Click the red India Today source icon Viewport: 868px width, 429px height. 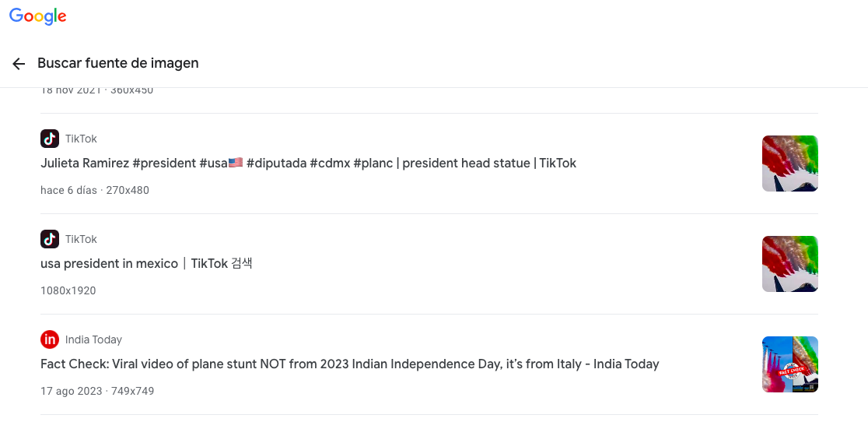(50, 339)
